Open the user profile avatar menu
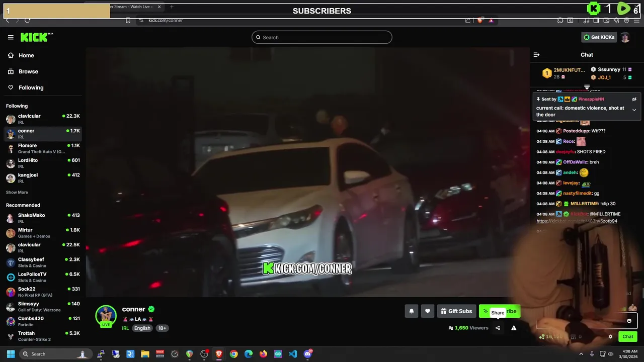This screenshot has height=362, width=644. point(625,37)
